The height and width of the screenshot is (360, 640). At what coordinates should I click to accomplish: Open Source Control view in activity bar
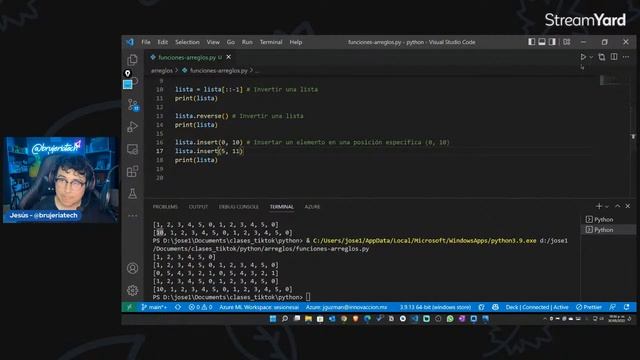click(133, 105)
